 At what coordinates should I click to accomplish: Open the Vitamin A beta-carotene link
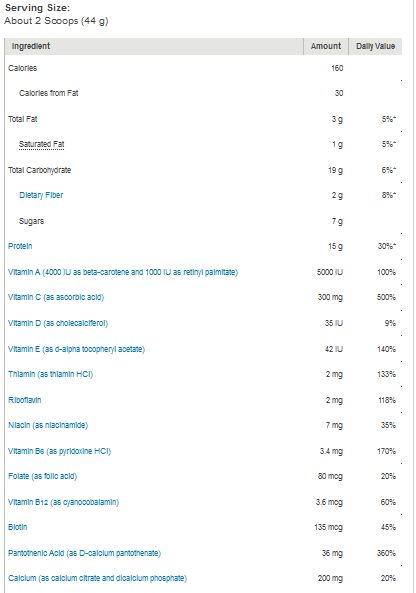(123, 272)
